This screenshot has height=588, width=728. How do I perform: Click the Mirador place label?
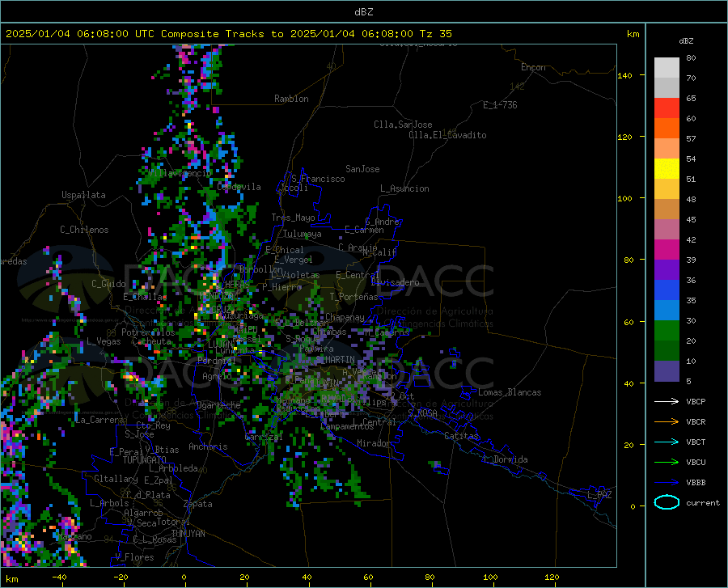pyautogui.click(x=374, y=443)
